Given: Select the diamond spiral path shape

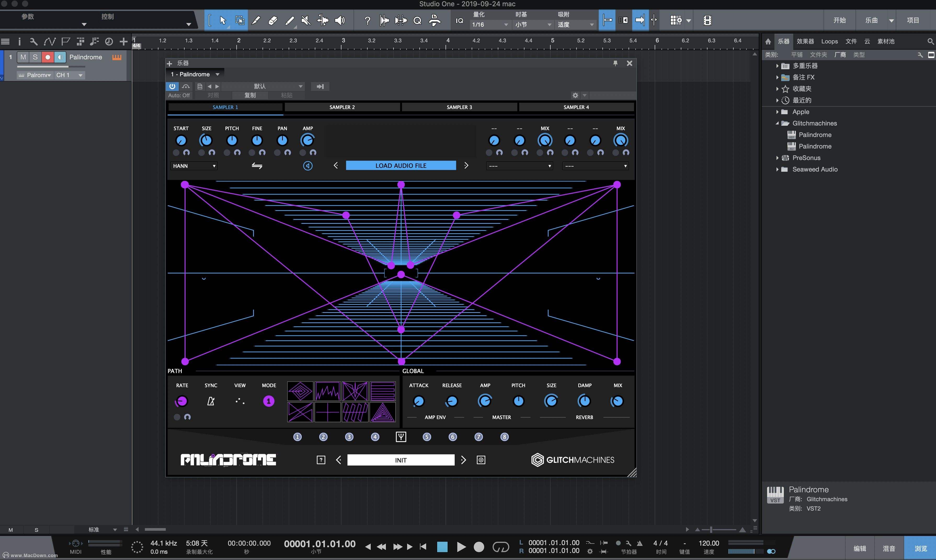Looking at the screenshot, I should tap(300, 391).
